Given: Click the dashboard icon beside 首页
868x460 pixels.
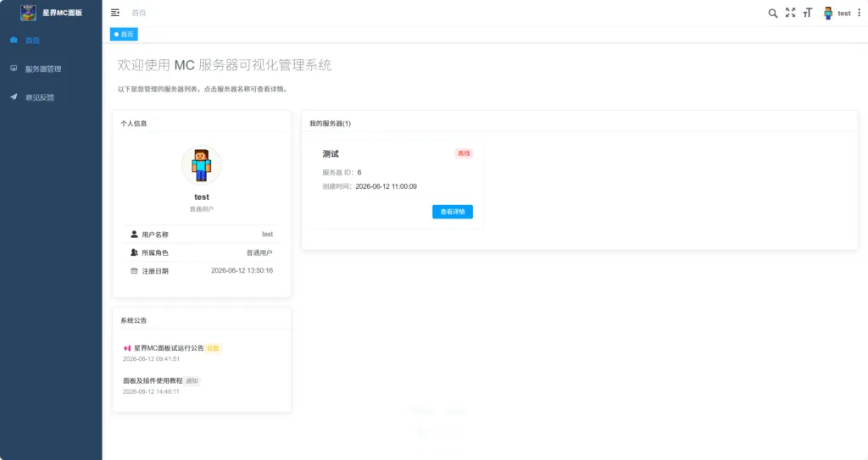Looking at the screenshot, I should click(x=14, y=40).
